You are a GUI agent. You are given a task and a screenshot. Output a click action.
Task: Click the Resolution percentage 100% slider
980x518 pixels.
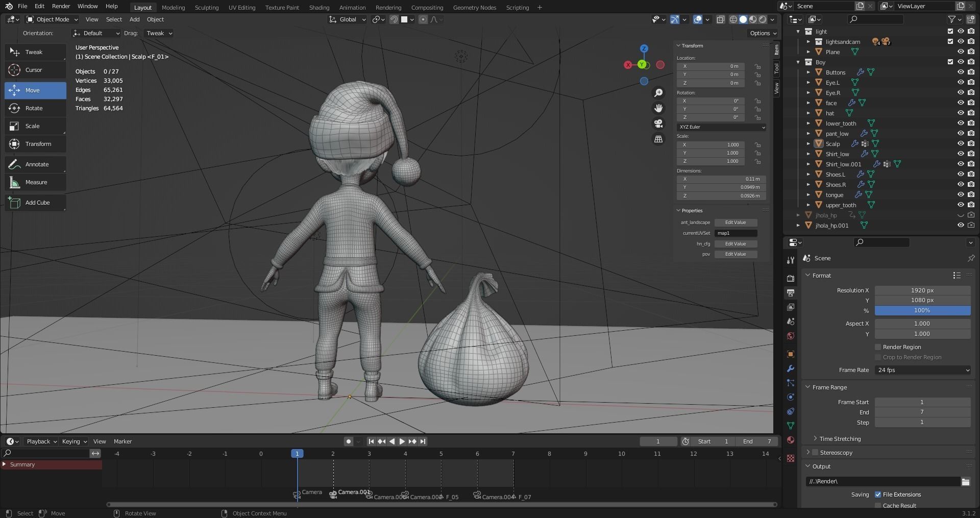pyautogui.click(x=922, y=310)
